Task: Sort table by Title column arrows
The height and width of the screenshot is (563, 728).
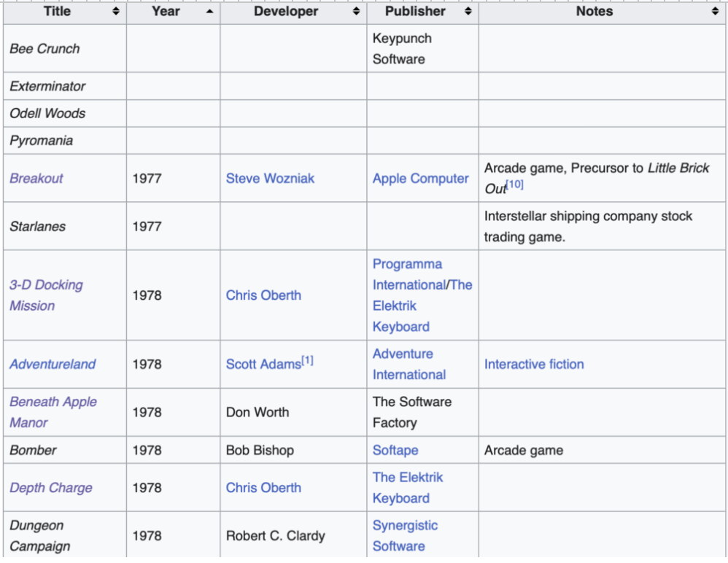Action: [x=115, y=12]
